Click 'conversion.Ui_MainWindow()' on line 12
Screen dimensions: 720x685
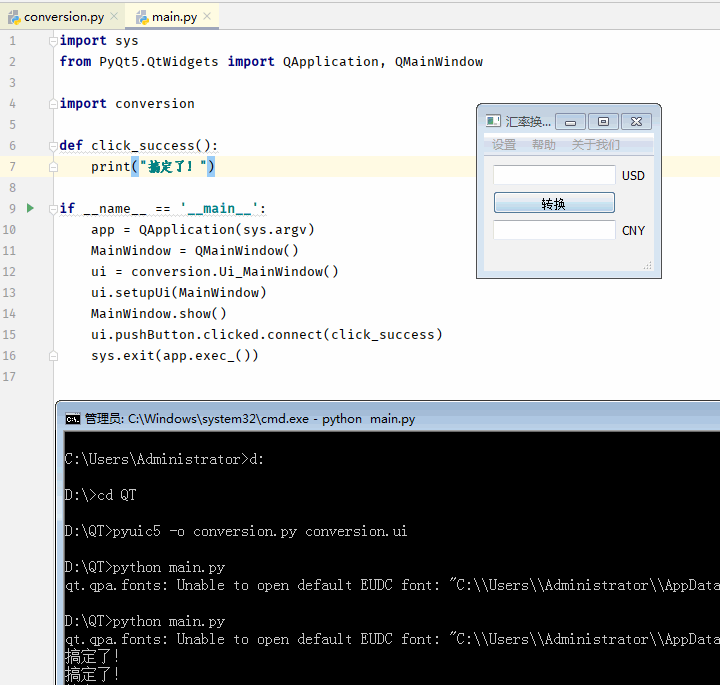click(x=235, y=272)
